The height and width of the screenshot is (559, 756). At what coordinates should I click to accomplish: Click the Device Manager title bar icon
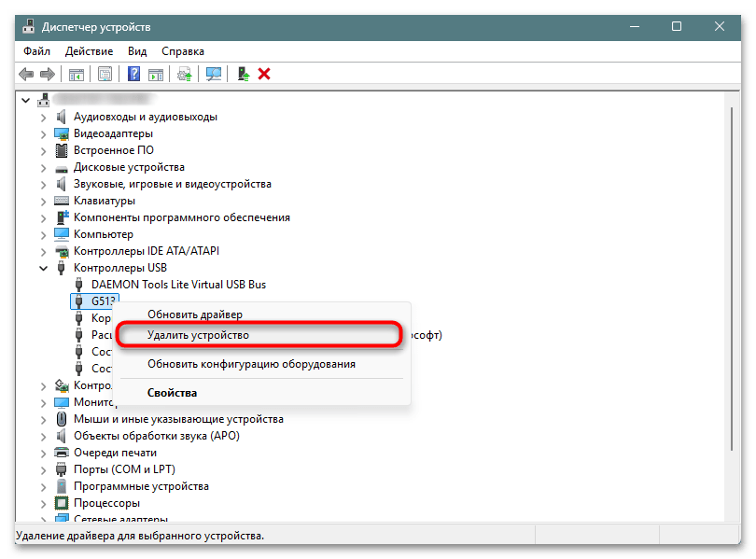28,26
